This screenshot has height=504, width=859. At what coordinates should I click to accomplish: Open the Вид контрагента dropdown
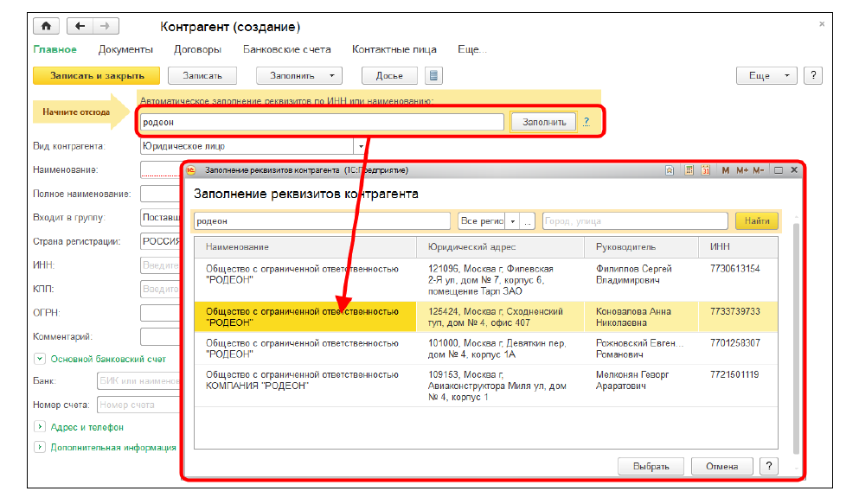pos(361,146)
